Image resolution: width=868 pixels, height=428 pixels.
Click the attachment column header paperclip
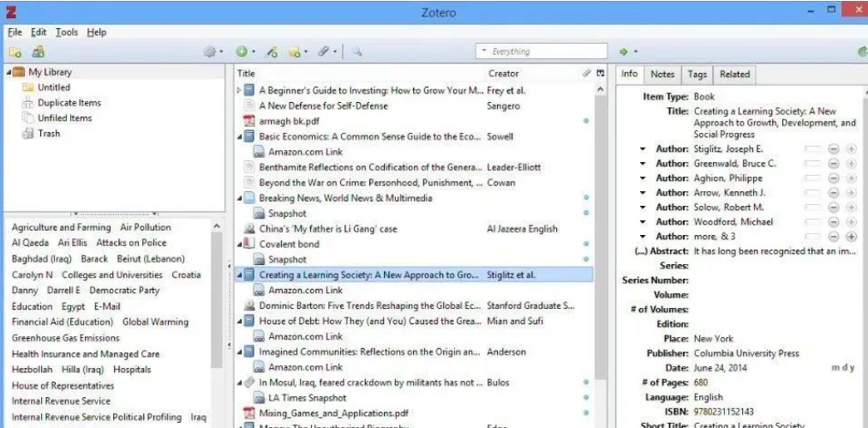point(587,73)
